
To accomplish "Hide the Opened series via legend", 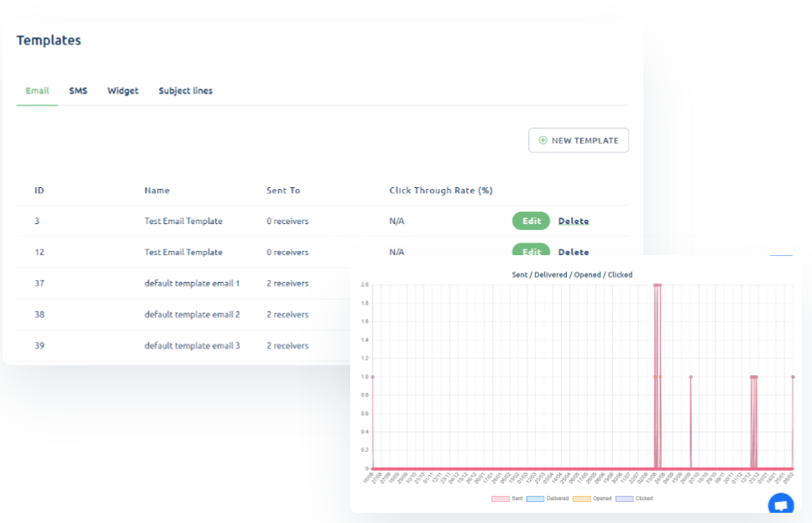I will (x=582, y=499).
